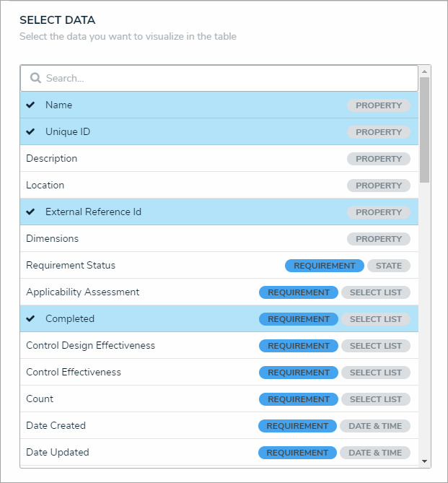448x483 pixels.
Task: Click the scrollbar down arrow
Action: tap(425, 461)
